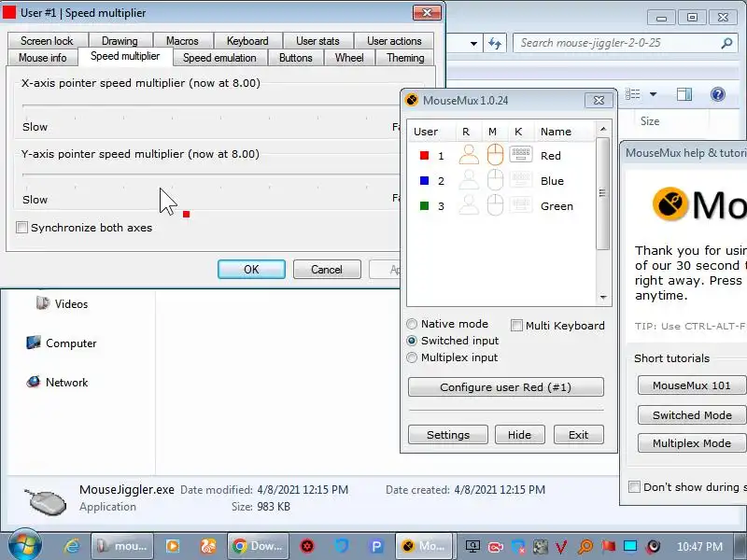Open the mou... Explorer taskbar button
747x560 pixels.
(122, 546)
